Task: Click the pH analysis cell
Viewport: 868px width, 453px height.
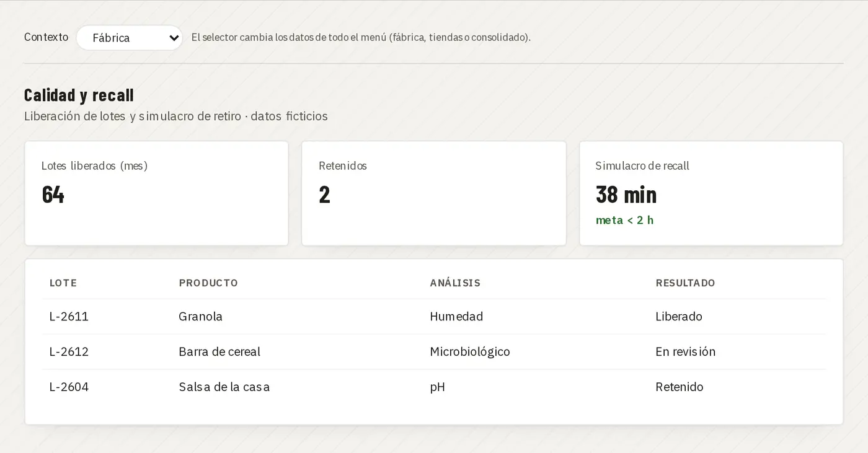Action: pyautogui.click(x=437, y=387)
